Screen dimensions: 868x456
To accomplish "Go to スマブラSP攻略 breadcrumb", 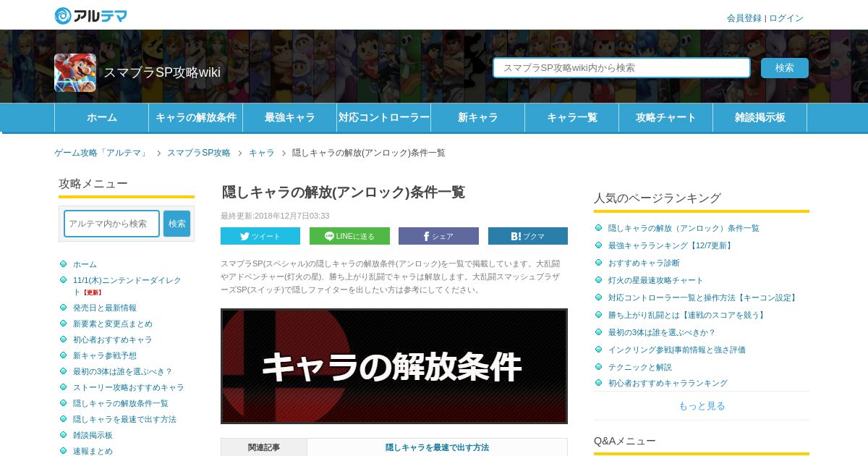I will (199, 153).
